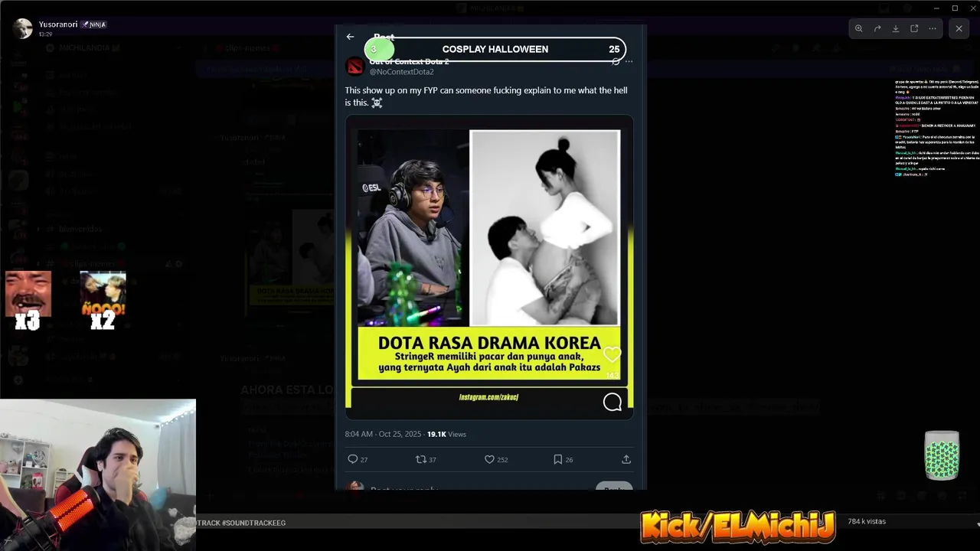The image size is (980, 551).
Task: Click the share upload icon on the post
Action: coord(626,459)
